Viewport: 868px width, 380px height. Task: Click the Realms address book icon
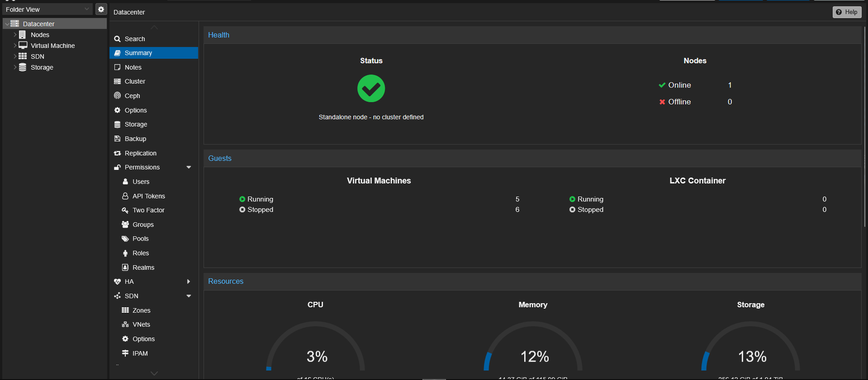(125, 267)
